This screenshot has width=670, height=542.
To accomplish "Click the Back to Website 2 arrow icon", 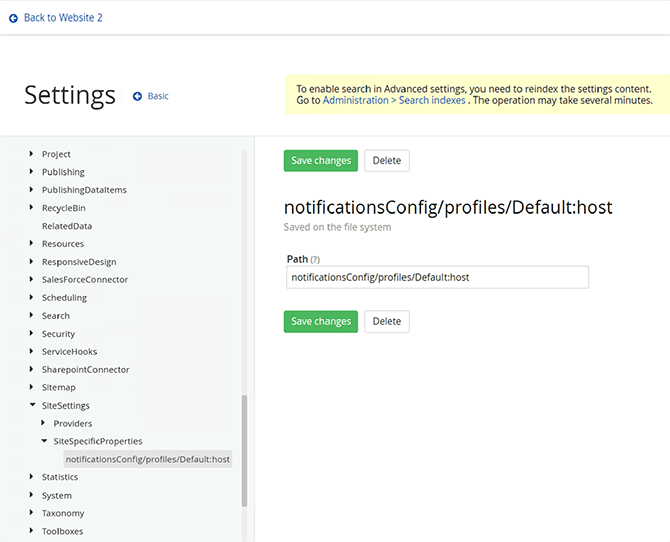I will 13,18.
